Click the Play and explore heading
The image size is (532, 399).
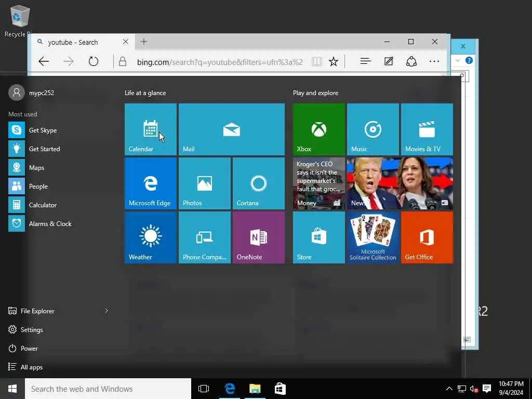[315, 93]
